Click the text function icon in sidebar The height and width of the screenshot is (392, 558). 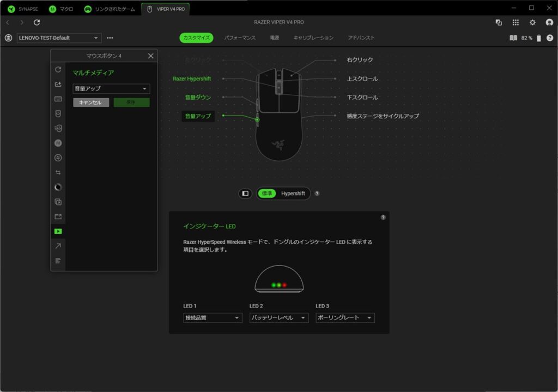58,261
